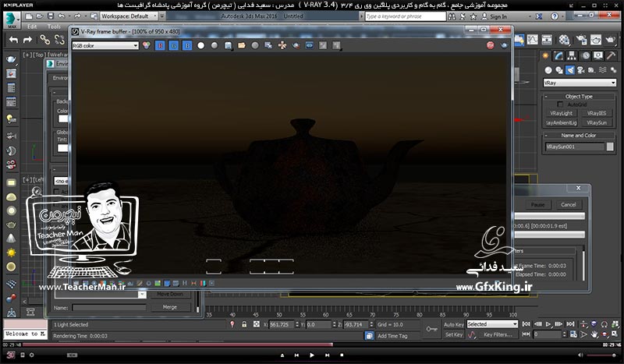Viewport: 624px width, 364px height.
Task: Select the Space Warps category icon
Action: click(602, 70)
